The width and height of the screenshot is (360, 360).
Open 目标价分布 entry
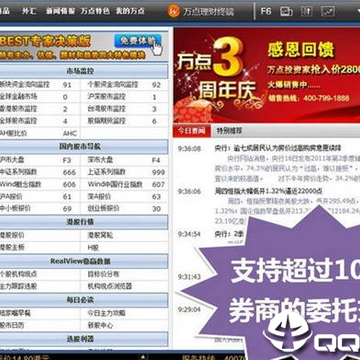[x=103, y=274]
